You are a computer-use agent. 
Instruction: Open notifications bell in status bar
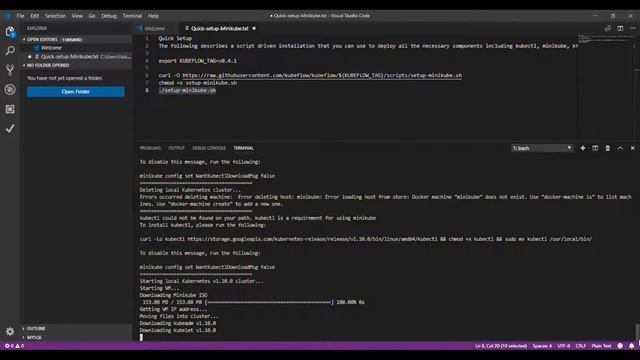(631, 346)
